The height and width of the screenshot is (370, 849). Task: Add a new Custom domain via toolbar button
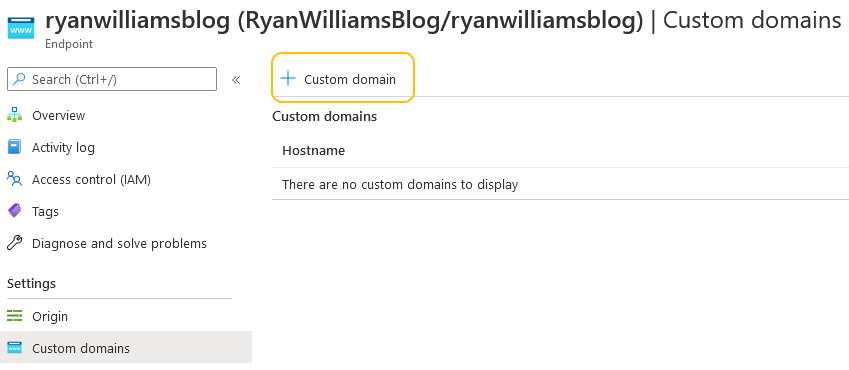pos(343,77)
